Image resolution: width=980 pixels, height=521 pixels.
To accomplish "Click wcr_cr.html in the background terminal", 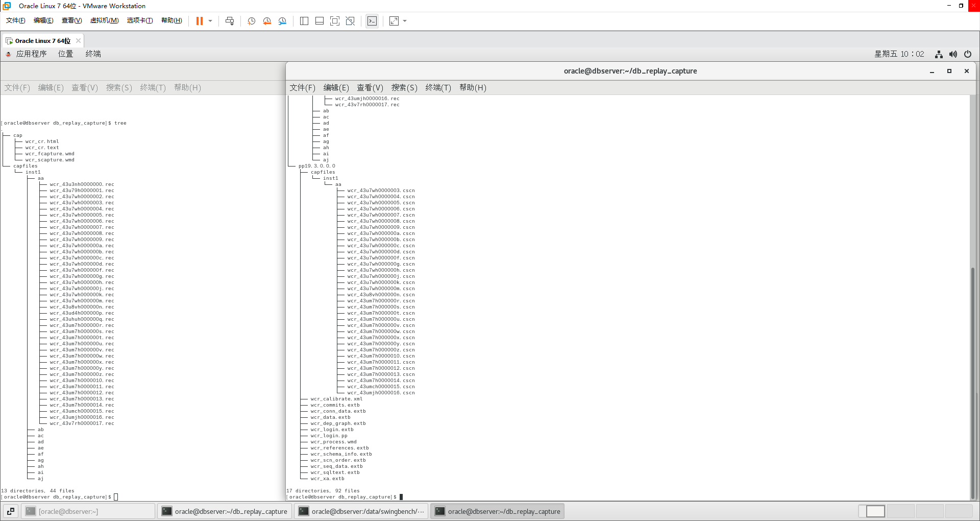I will coord(42,141).
